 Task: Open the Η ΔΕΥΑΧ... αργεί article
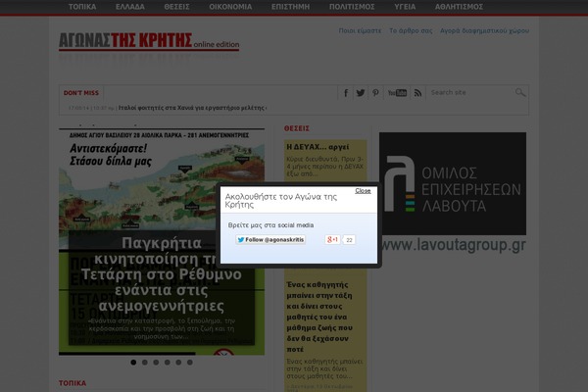click(318, 147)
